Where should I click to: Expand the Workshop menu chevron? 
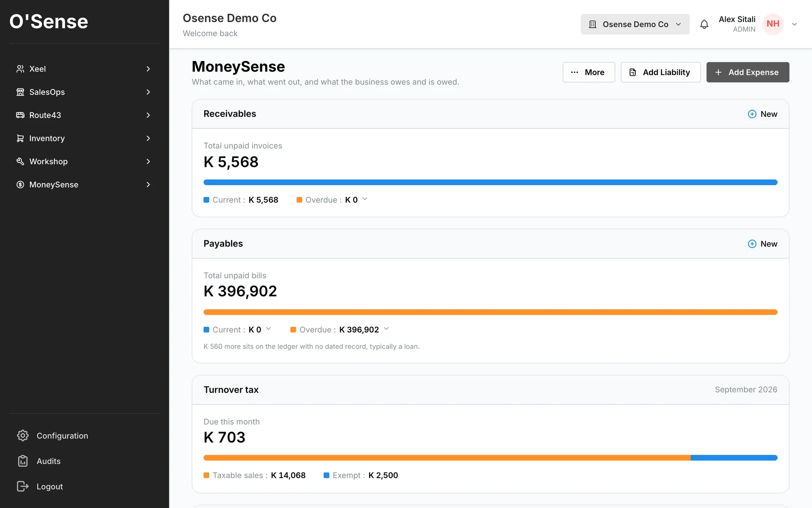click(x=148, y=161)
